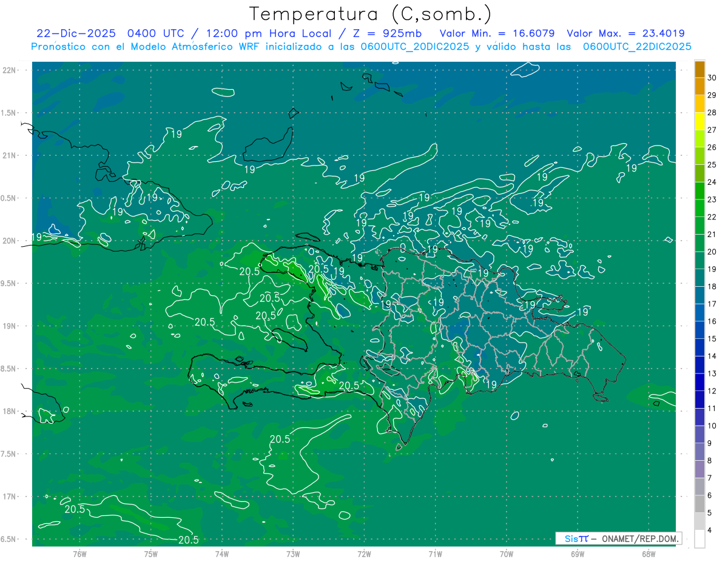The height and width of the screenshot is (562, 728).
Task: Click the "ONAMET/REP.DOM." credit label
Action: click(x=640, y=538)
